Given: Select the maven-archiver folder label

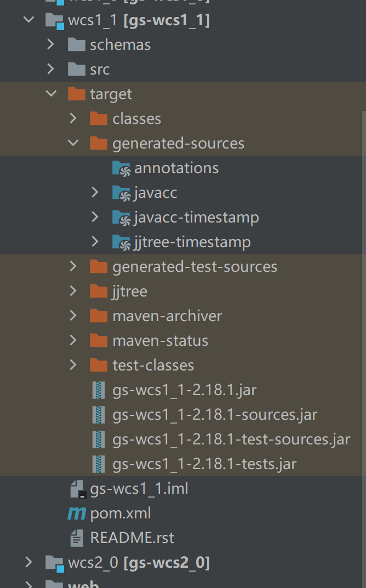Looking at the screenshot, I should (x=167, y=316).
